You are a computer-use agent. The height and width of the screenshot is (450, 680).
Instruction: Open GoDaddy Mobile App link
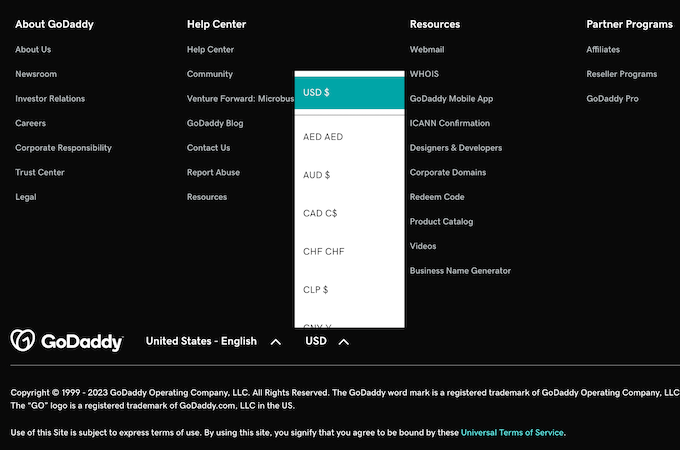pos(451,99)
